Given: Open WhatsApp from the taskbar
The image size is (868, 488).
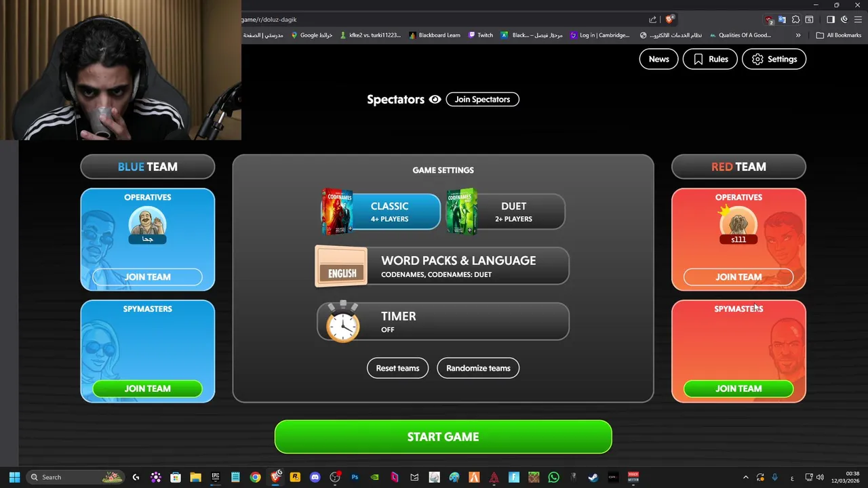Looking at the screenshot, I should (553, 477).
